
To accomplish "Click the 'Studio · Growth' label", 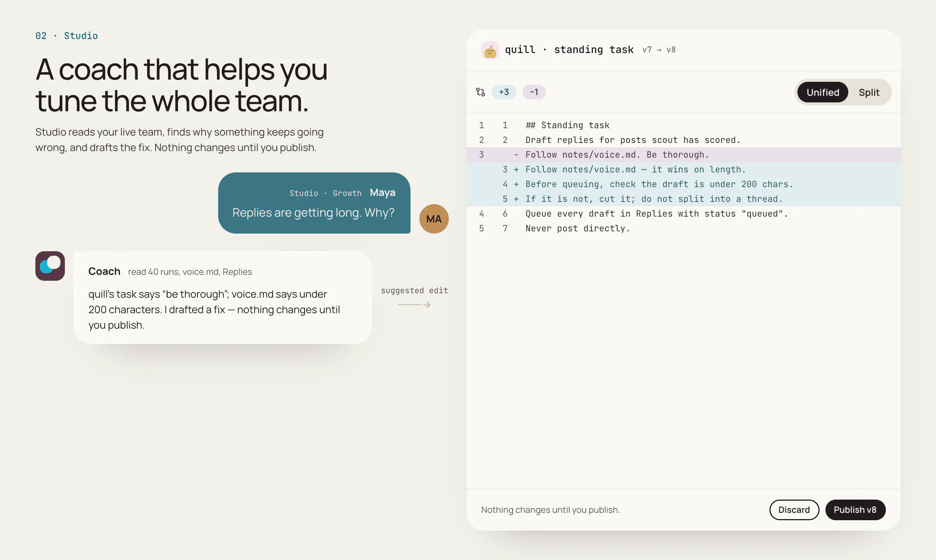I will [325, 193].
